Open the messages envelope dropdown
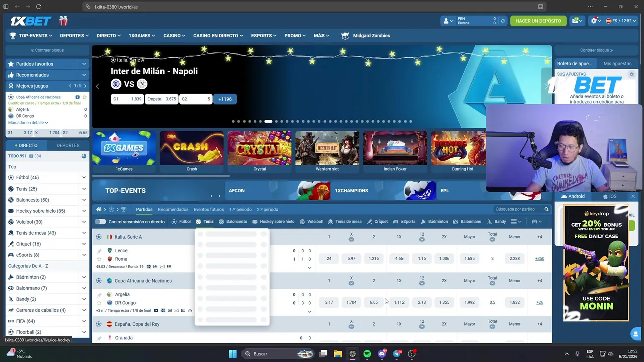 tap(577, 21)
